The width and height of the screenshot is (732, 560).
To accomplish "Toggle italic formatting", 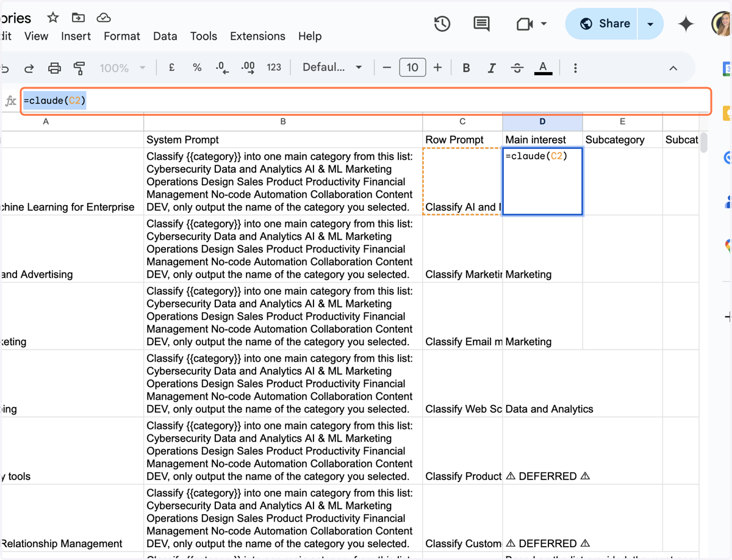I will click(492, 68).
